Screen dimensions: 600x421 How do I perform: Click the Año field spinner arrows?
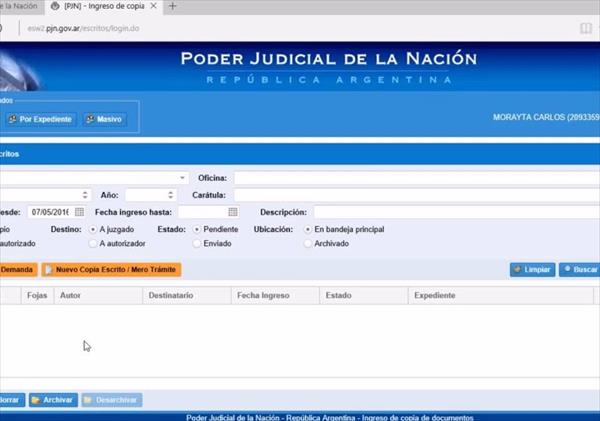[171, 195]
